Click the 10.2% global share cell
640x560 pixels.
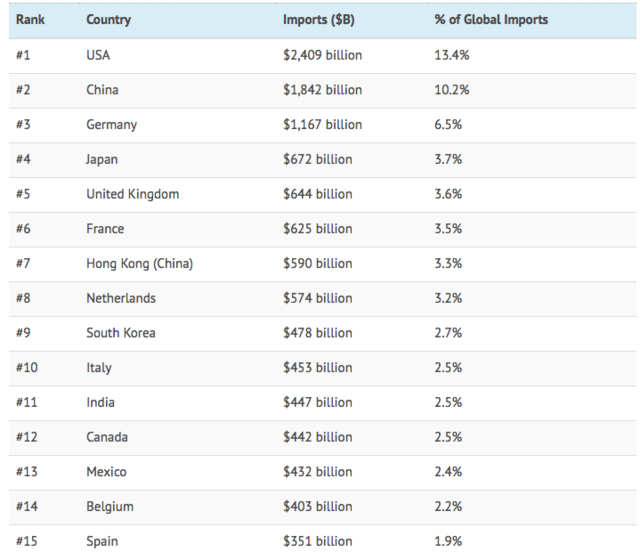452,90
